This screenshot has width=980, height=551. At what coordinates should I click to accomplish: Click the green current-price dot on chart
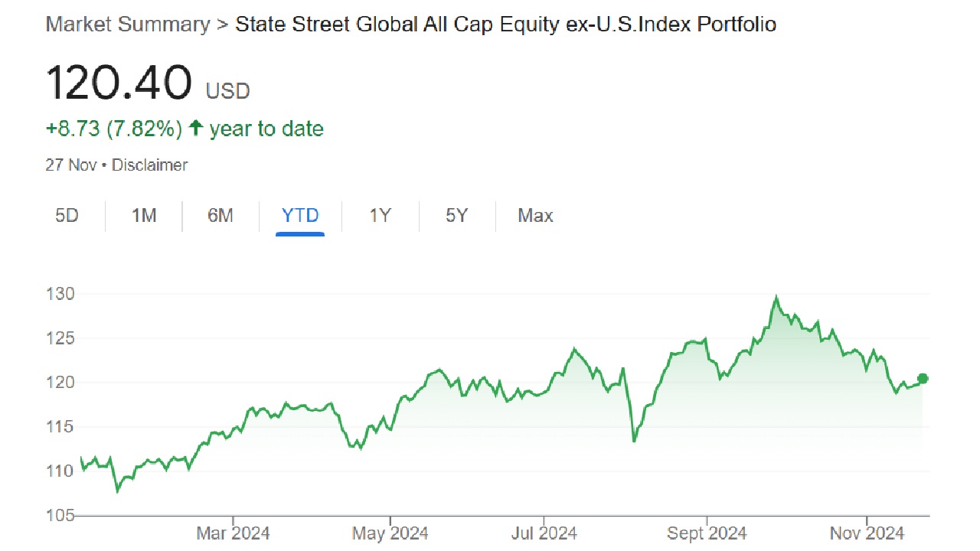pyautogui.click(x=923, y=378)
